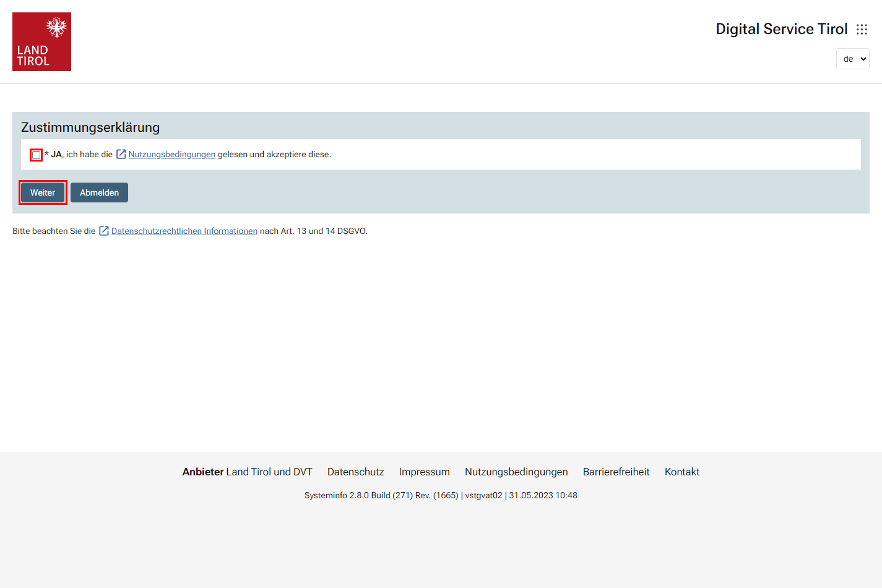
Task: Click external-link icon before Datenschutzrechtlichen Informationen
Action: [x=104, y=231]
